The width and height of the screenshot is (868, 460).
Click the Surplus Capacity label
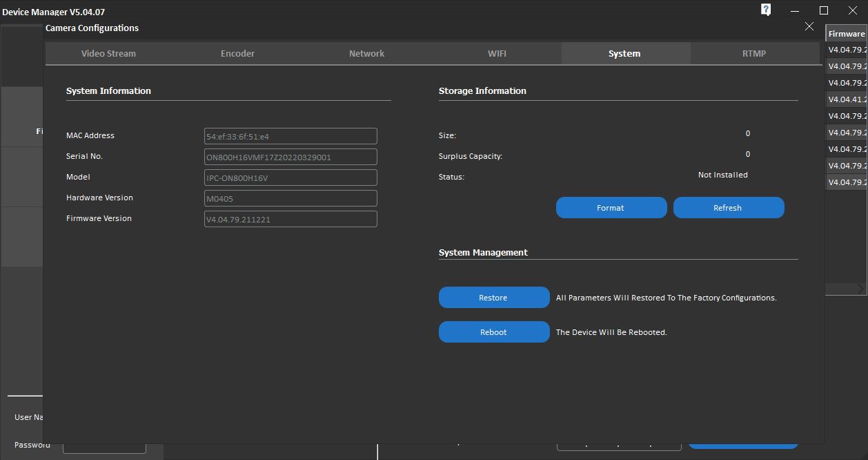471,156
